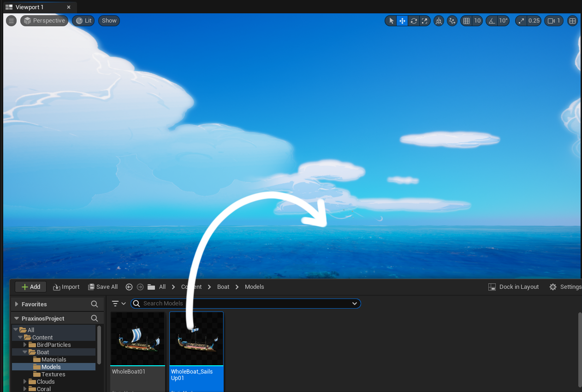The height and width of the screenshot is (392, 582).
Task: Open the viewport hamburger options menu
Action: [12, 21]
